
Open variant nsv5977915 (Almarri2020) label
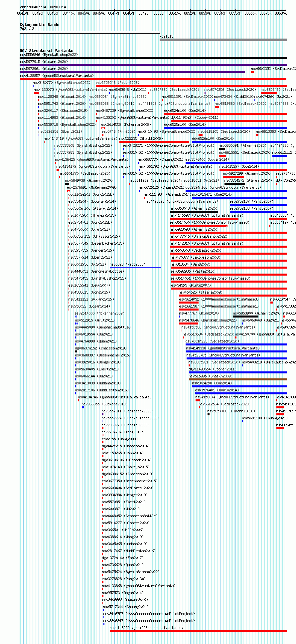44,62
